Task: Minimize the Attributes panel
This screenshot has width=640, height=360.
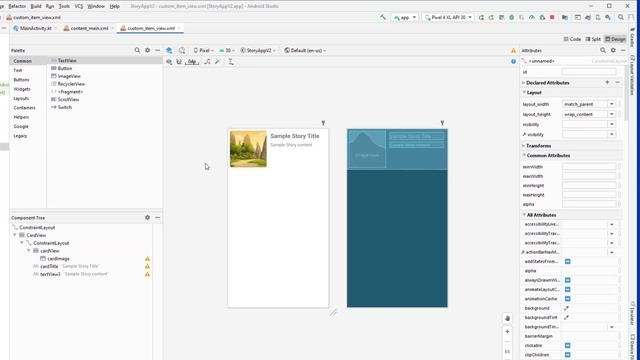Action: (x=623, y=50)
